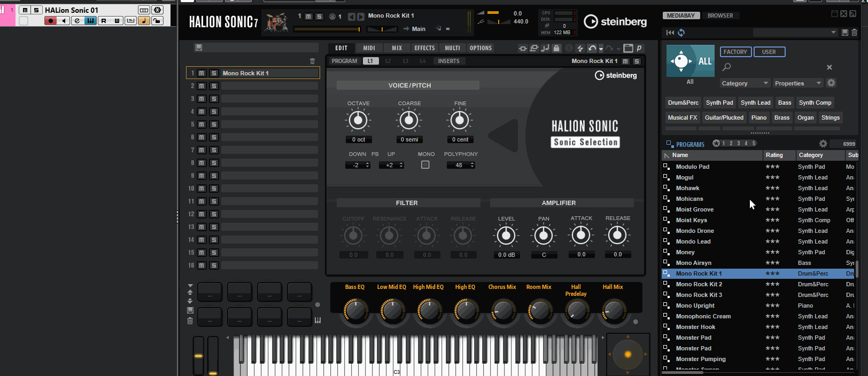Increase the POLYPHONY value stepper
868x376 pixels.
click(472, 163)
